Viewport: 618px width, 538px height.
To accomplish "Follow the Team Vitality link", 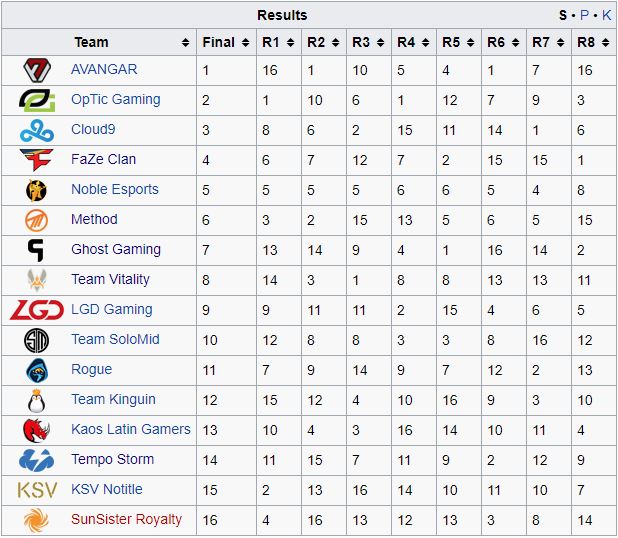I will tap(110, 279).
